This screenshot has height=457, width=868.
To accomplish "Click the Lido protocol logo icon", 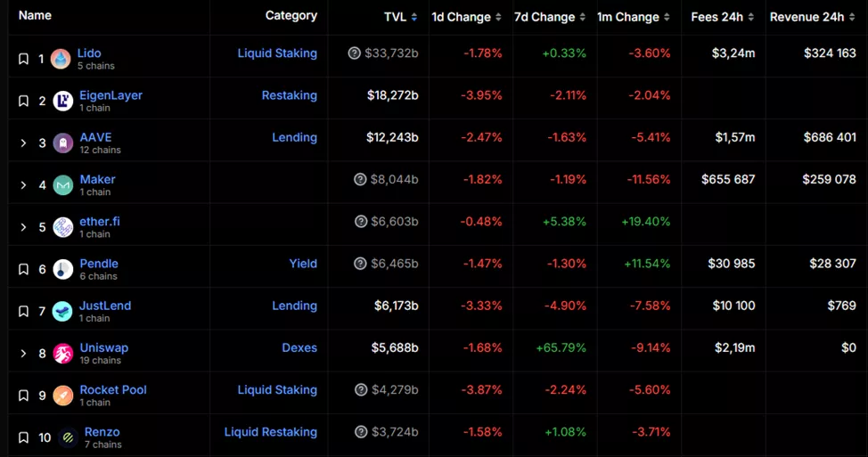I will (61, 60).
